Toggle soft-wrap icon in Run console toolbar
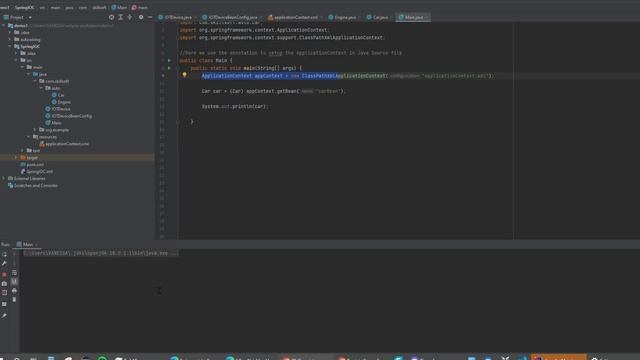Image resolution: width=640 pixels, height=360 pixels. click(14, 273)
